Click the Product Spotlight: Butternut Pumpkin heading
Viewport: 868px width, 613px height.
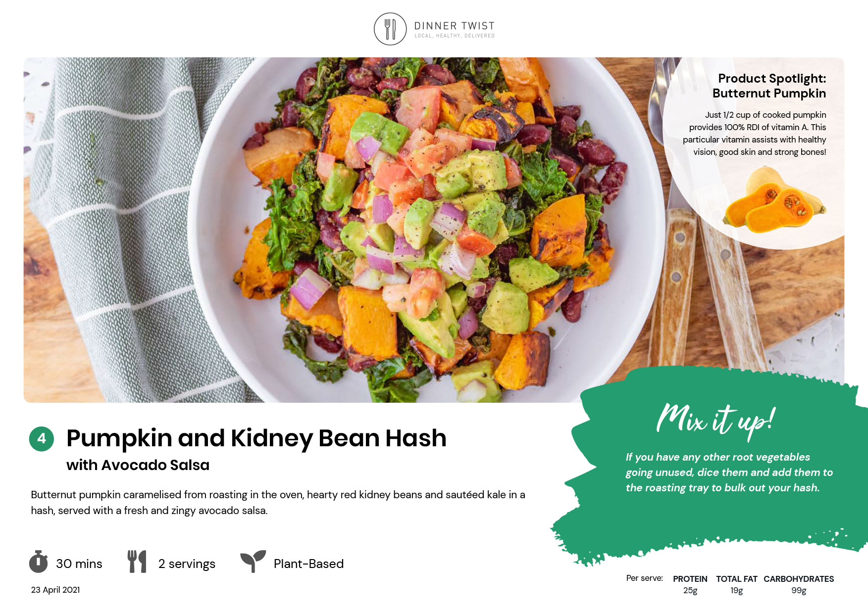(x=769, y=86)
